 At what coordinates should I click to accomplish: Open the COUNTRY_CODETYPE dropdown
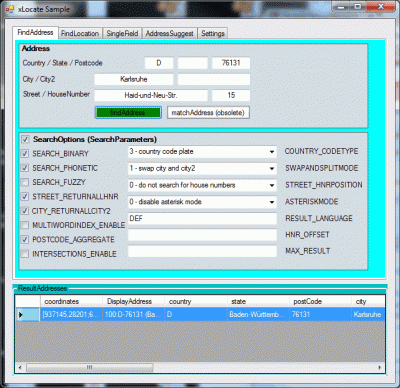[x=202, y=152]
